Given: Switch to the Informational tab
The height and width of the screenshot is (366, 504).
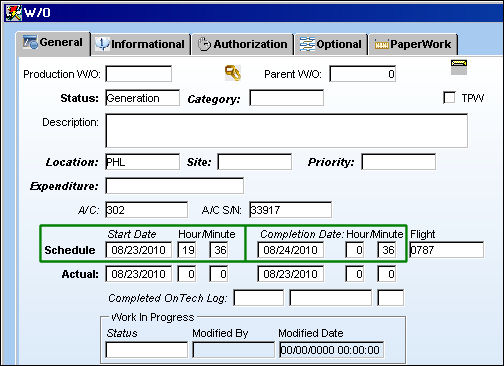Looking at the screenshot, I should pyautogui.click(x=141, y=44).
